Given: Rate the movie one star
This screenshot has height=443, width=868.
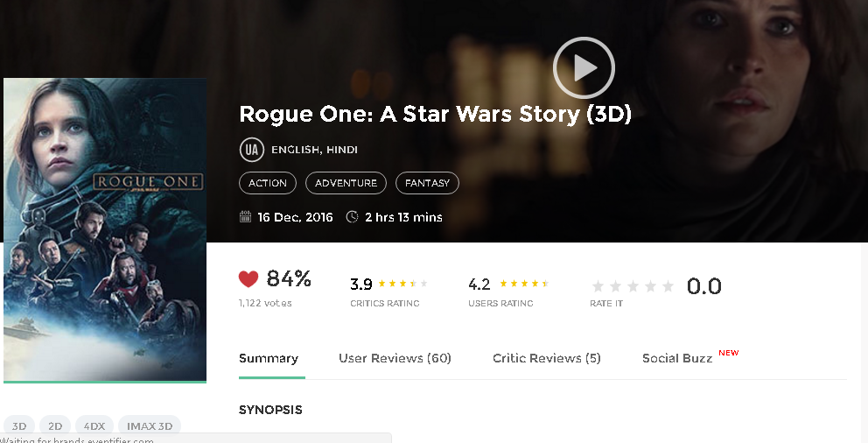Looking at the screenshot, I should click(598, 286).
